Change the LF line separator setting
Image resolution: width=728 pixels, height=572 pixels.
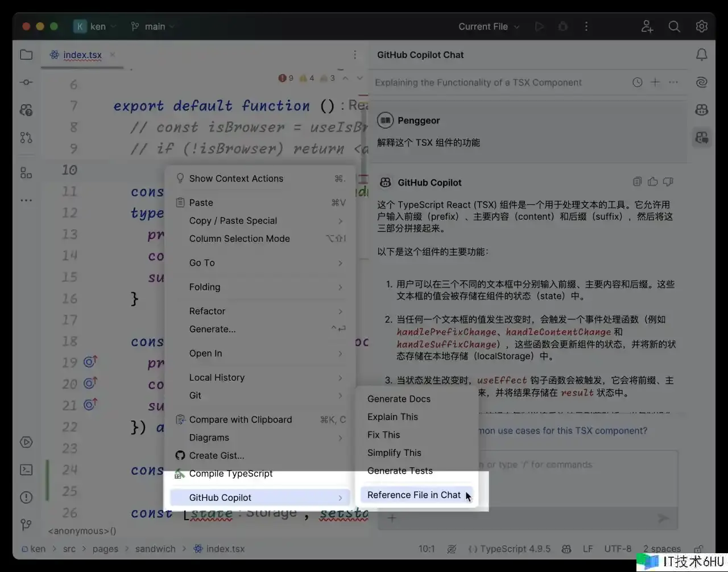tap(588, 549)
